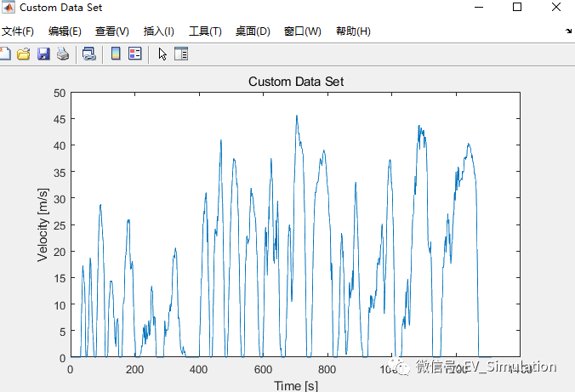Viewport: 575px width, 392px height.
Task: Save the figure with the floppy disk icon
Action: click(43, 54)
